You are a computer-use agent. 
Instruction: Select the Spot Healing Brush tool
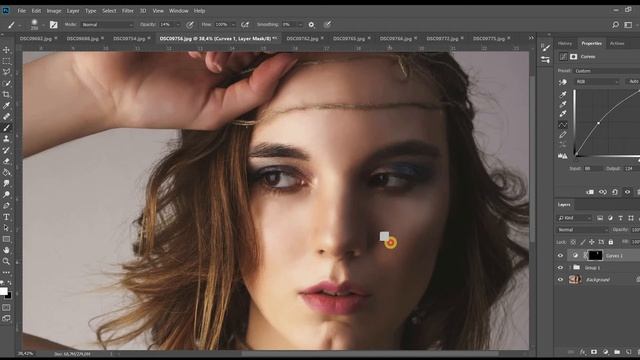(6, 117)
